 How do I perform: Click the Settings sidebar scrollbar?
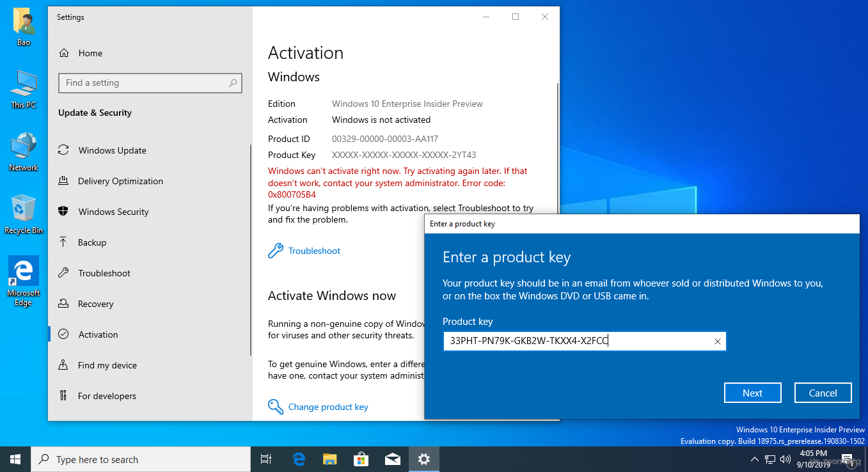point(251,249)
